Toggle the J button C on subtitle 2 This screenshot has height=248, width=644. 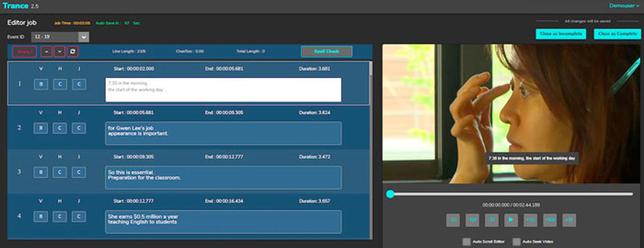(79, 128)
